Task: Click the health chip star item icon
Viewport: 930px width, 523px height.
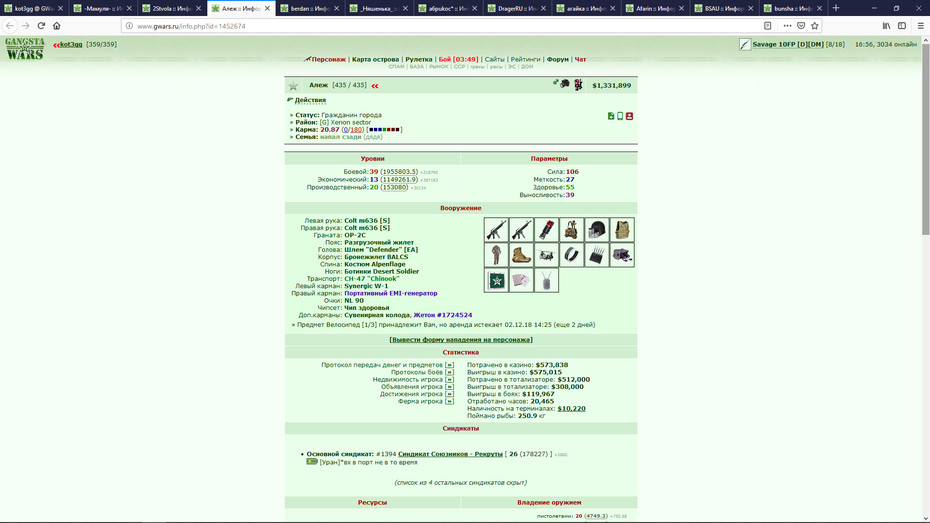Action: pos(496,280)
